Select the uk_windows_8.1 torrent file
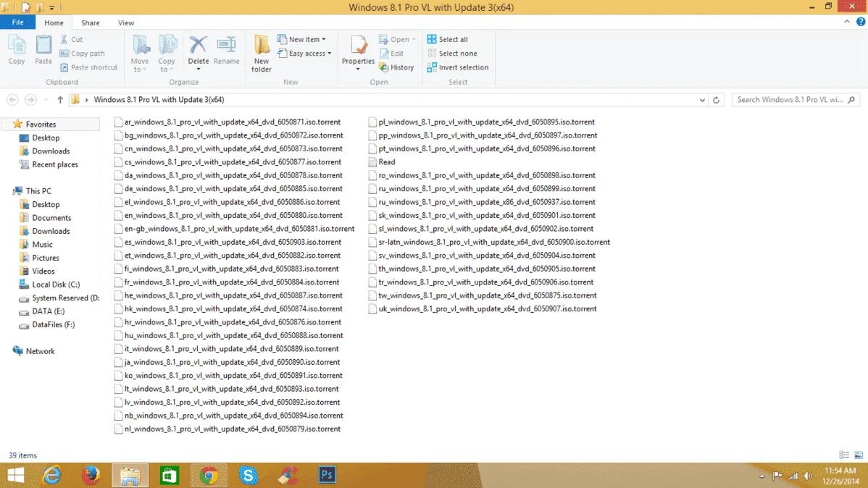Image resolution: width=868 pixels, height=488 pixels. coord(483,308)
